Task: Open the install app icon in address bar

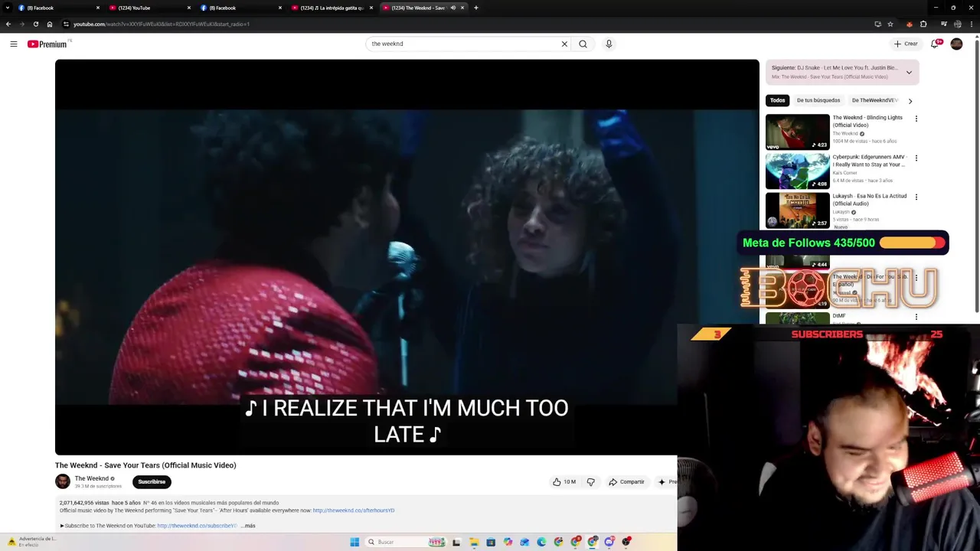Action: pos(877,24)
